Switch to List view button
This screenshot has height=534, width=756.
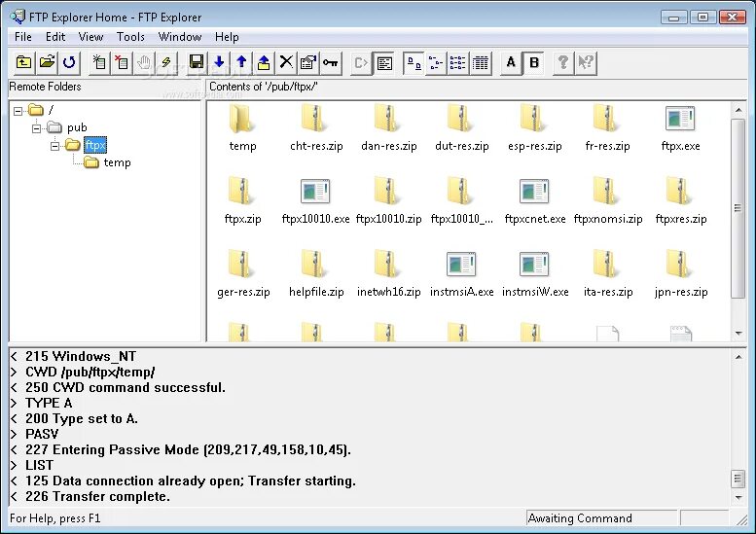pyautogui.click(x=458, y=62)
